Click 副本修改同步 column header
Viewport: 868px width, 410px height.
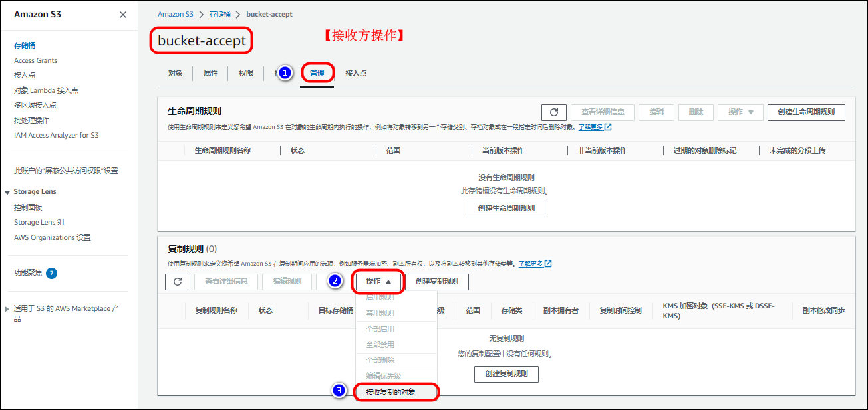[823, 310]
